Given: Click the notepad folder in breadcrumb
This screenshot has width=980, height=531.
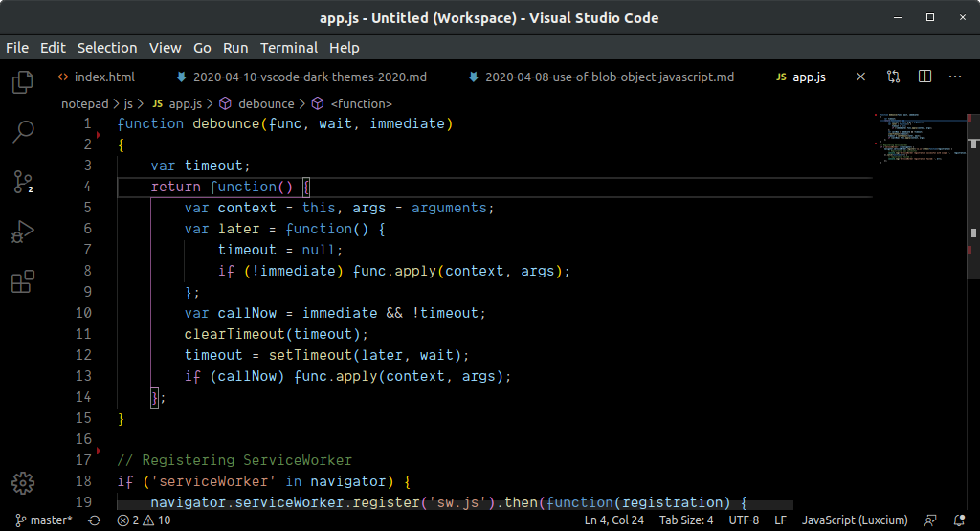Looking at the screenshot, I should tap(85, 103).
